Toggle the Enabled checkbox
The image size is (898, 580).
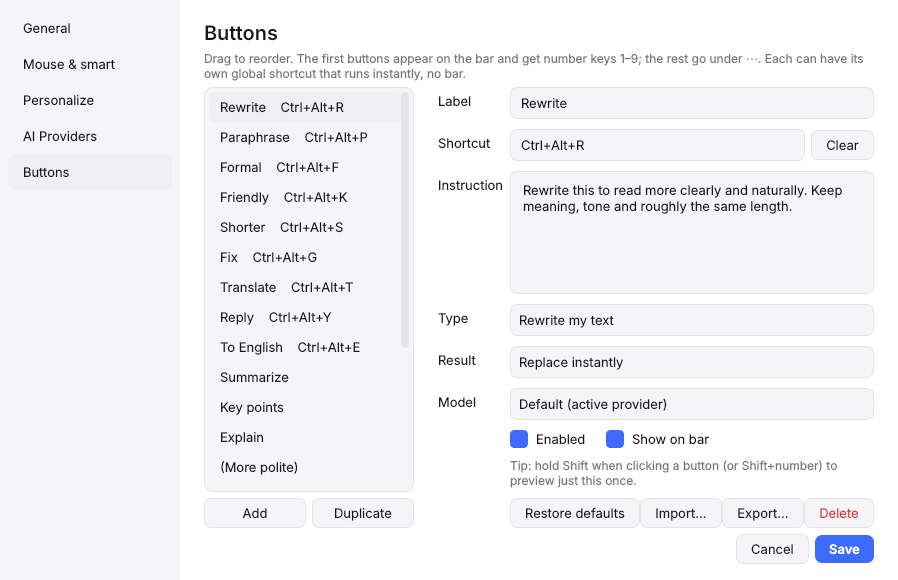pos(519,439)
